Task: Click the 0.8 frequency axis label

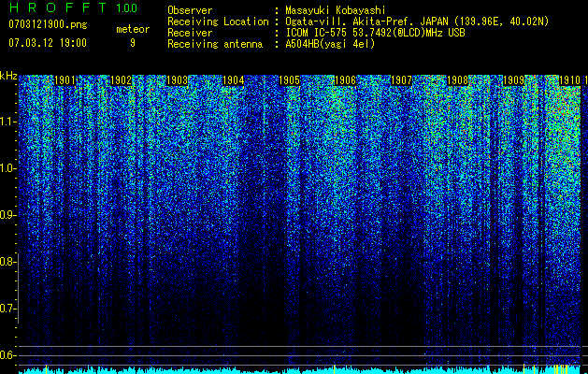Action: point(7,262)
